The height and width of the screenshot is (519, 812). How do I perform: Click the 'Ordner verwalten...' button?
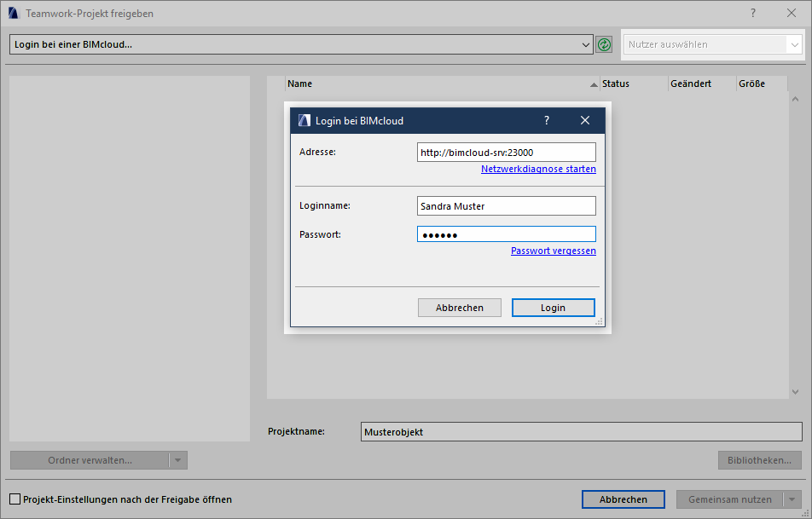pyautogui.click(x=90, y=460)
